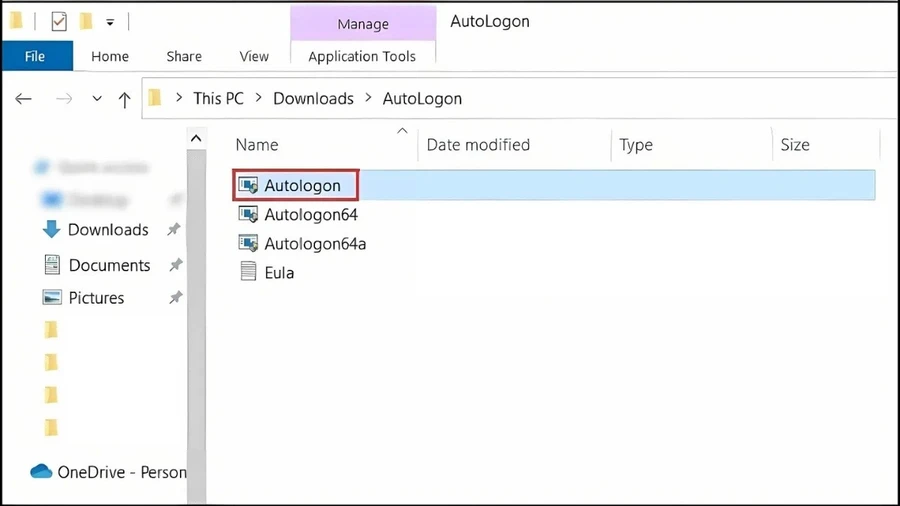Click the OneDrive cloud icon
Screen dimensions: 900x506
pyautogui.click(x=41, y=471)
